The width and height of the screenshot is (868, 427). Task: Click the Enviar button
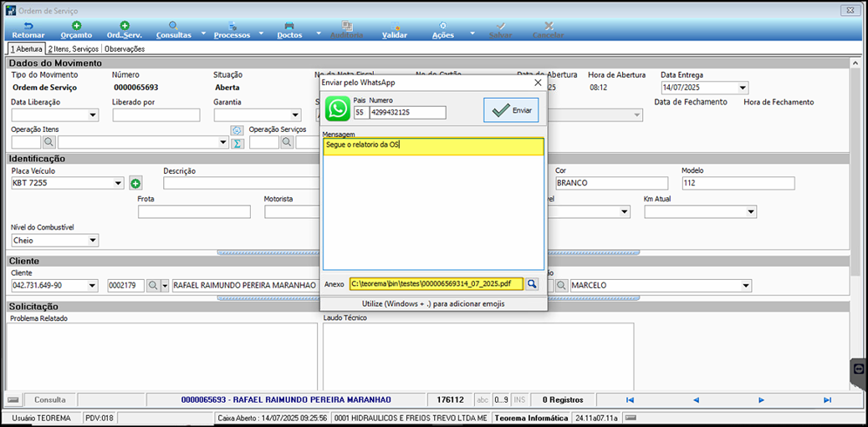(x=511, y=110)
